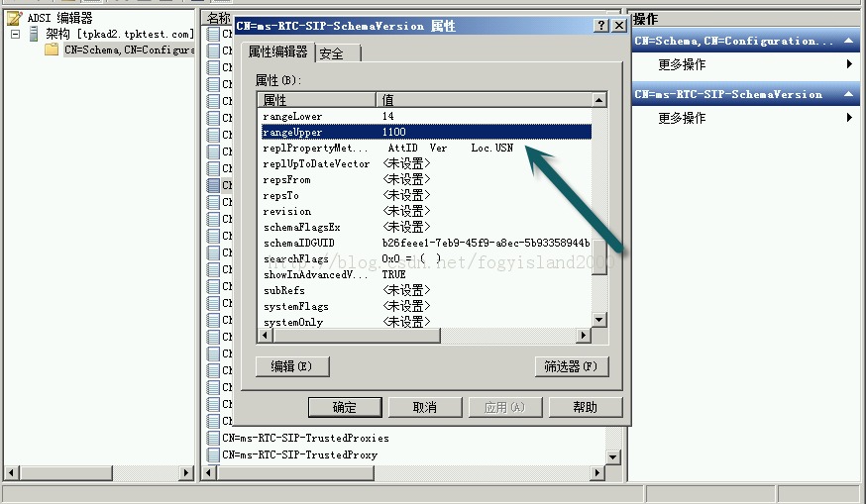Select the systemOnly attribute row

tap(425, 322)
